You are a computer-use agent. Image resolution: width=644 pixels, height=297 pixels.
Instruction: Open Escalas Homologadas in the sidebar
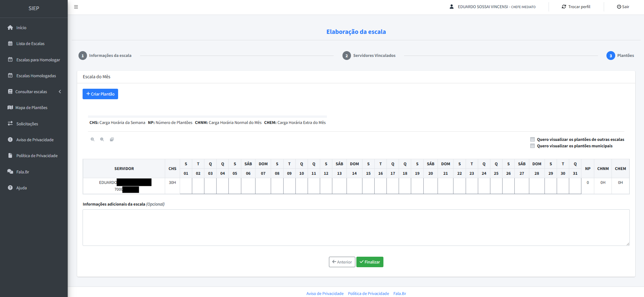(36, 76)
